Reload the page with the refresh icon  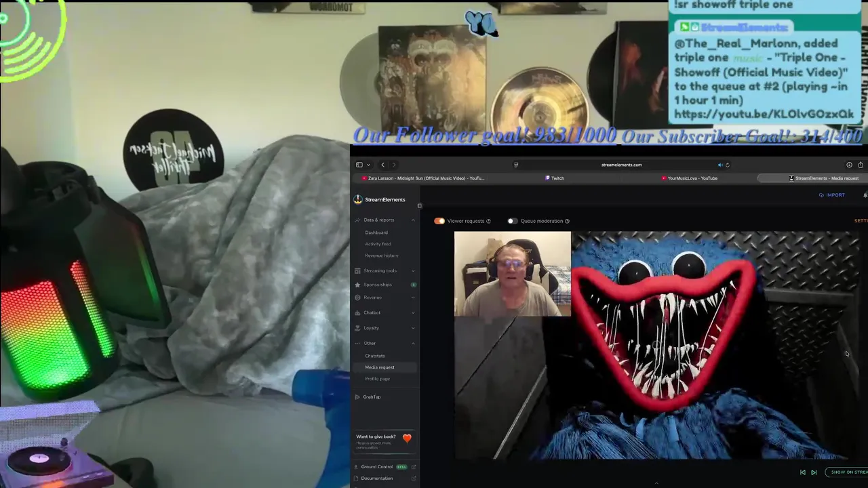click(728, 165)
